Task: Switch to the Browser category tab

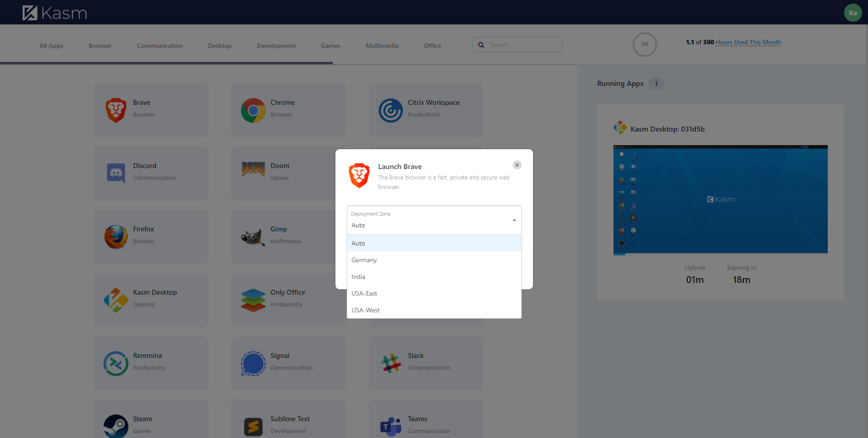Action: tap(100, 46)
